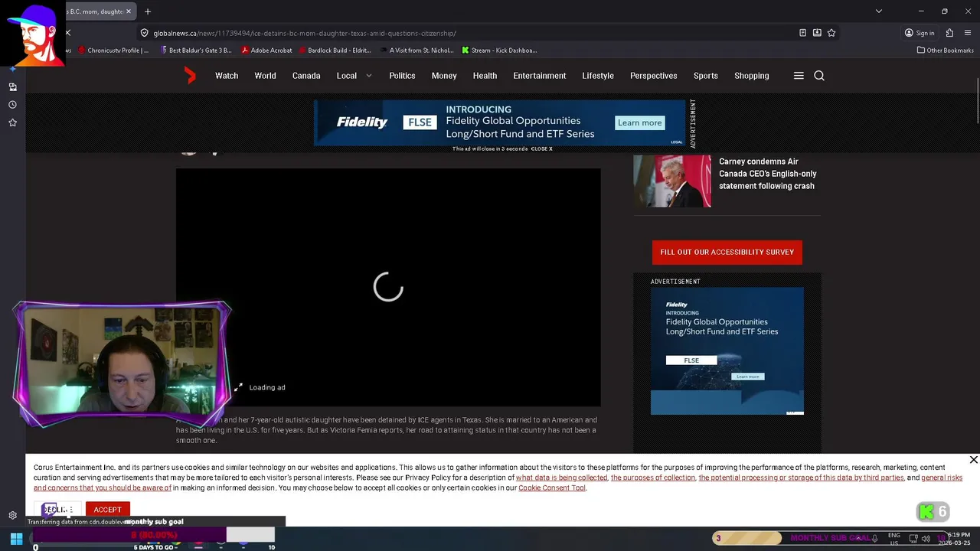Open the Windows Start menu
Screen dimensions: 980x551
point(16,539)
